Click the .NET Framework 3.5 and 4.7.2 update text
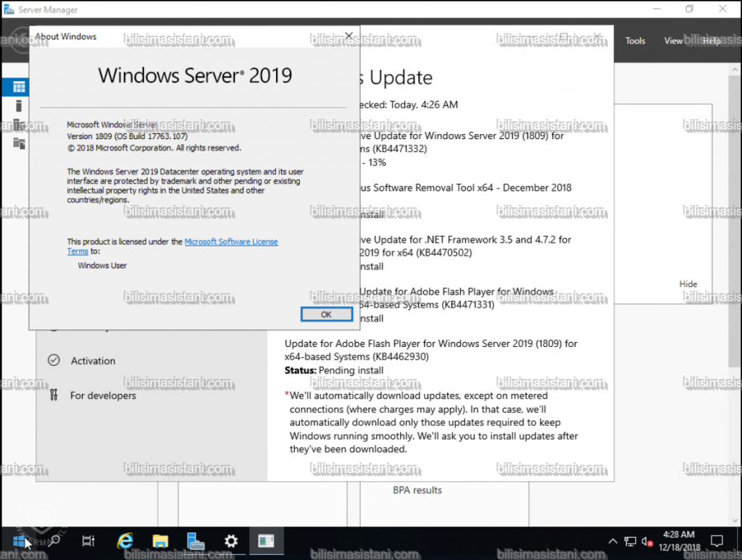The width and height of the screenshot is (742, 560). click(465, 246)
